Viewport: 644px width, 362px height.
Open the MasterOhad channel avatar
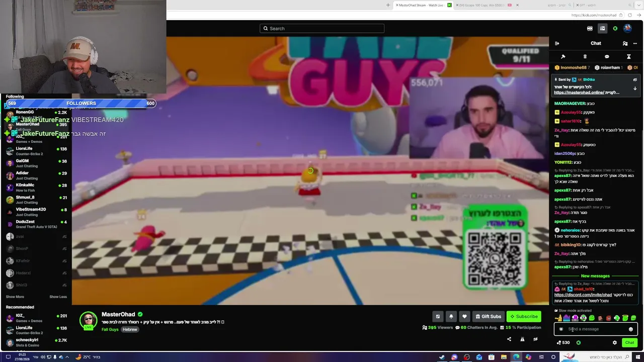(x=88, y=320)
